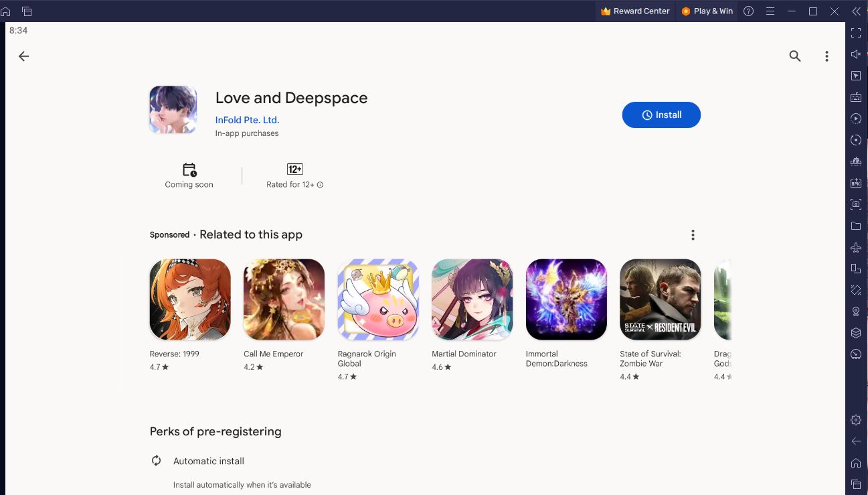This screenshot has width=868, height=495.
Task: Click the Reverse: 1999 title text
Action: click(x=174, y=354)
